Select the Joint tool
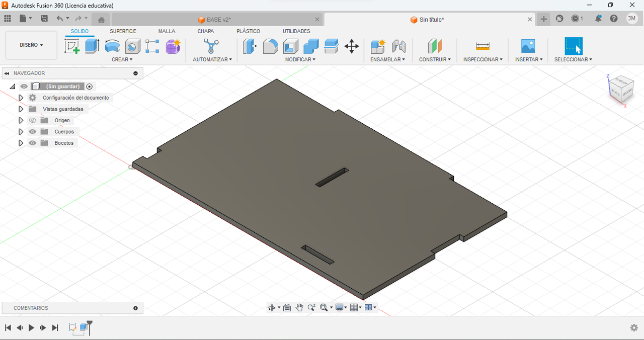 pos(398,46)
